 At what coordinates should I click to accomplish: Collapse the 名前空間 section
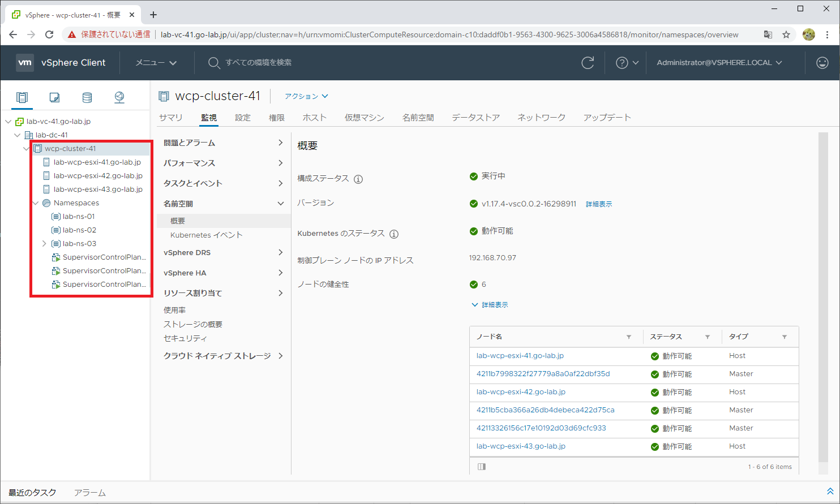coord(224,204)
